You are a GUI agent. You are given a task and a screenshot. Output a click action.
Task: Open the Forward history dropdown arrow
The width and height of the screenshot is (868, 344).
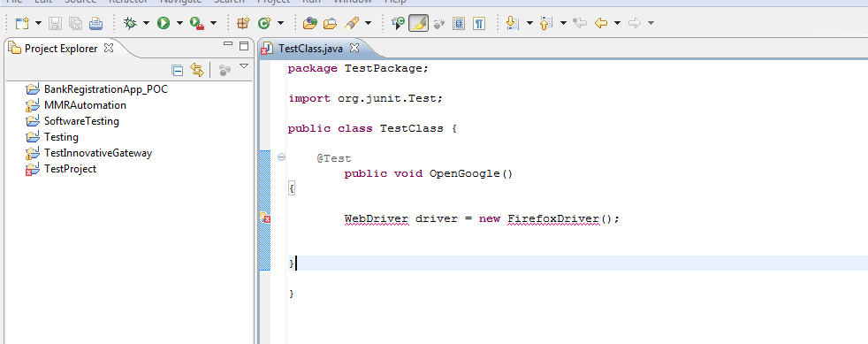651,23
